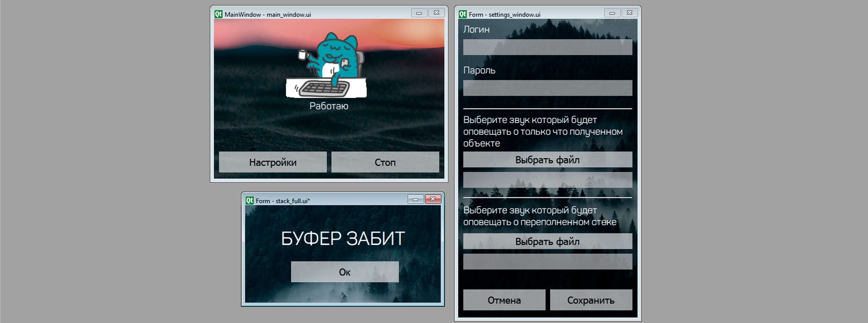Image resolution: width=868 pixels, height=323 pixels.
Task: Click the Qt icon of settings_window.ui
Action: [463, 14]
